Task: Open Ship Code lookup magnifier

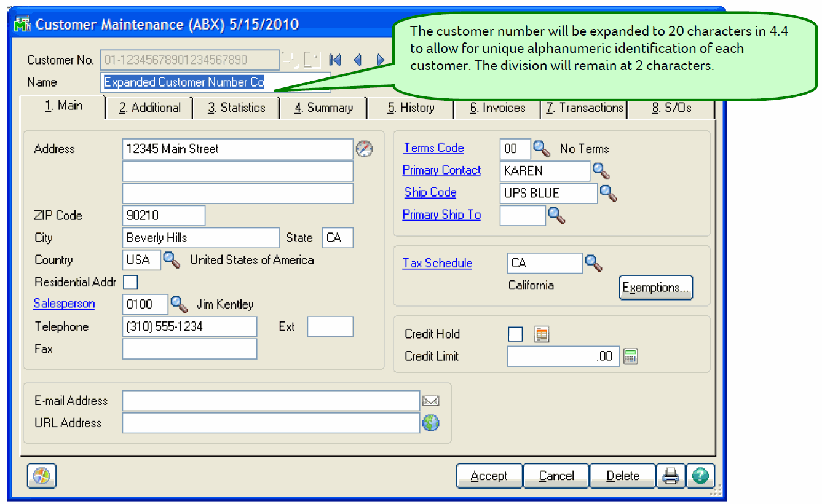Action: point(608,193)
